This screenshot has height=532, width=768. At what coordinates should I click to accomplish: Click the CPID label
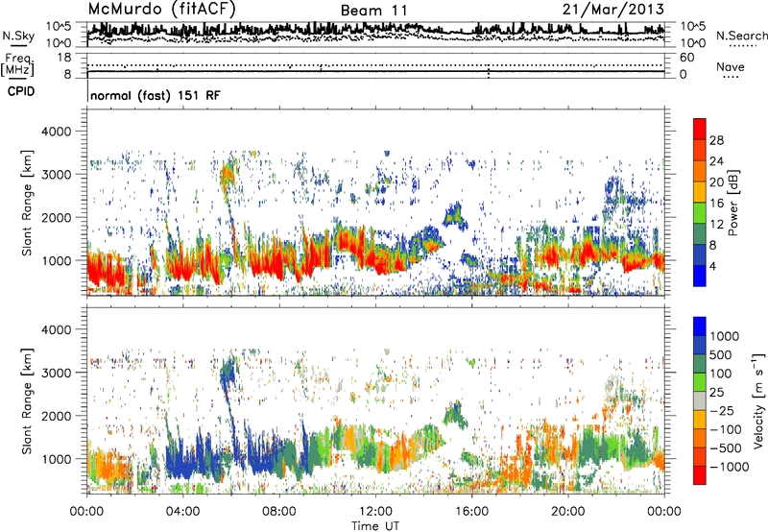(21, 91)
